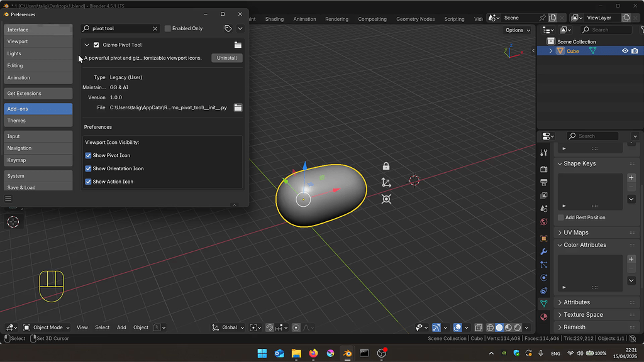644x362 pixels.
Task: Uncheck Show Action Icon
Action: 88,182
